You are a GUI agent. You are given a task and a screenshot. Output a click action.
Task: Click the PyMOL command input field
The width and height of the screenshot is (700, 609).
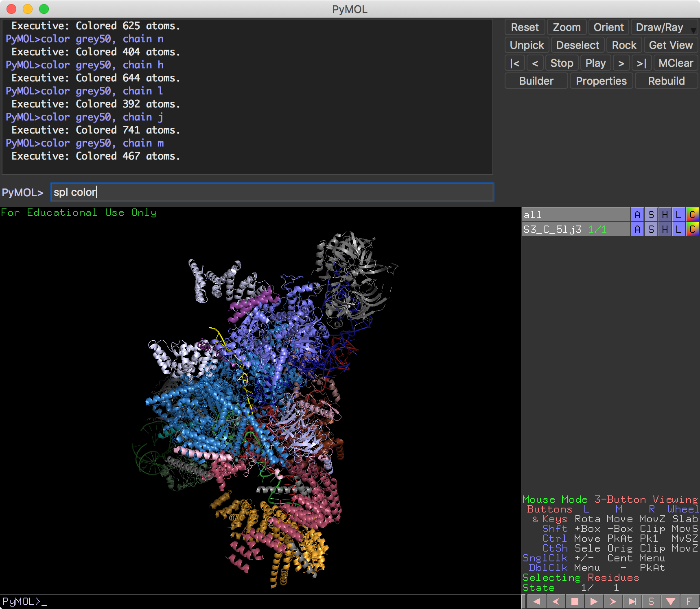272,192
